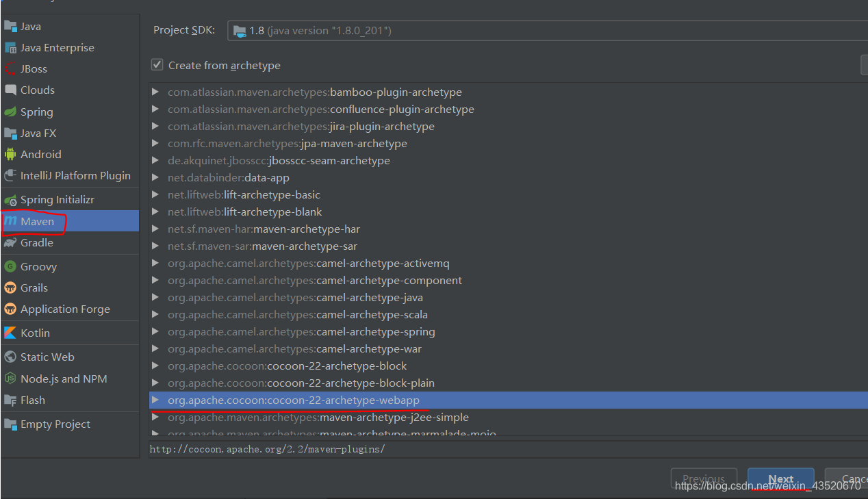Select Empty Project type

click(x=70, y=424)
